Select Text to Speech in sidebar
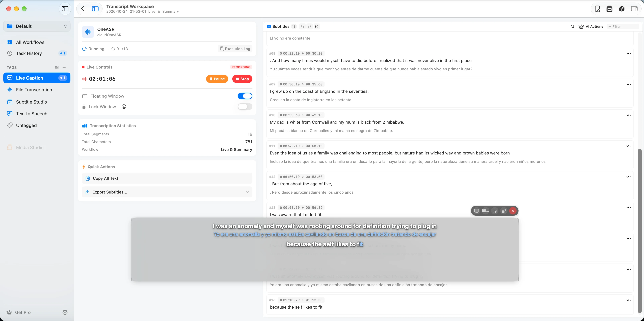This screenshot has height=321, width=644. pyautogui.click(x=37, y=114)
